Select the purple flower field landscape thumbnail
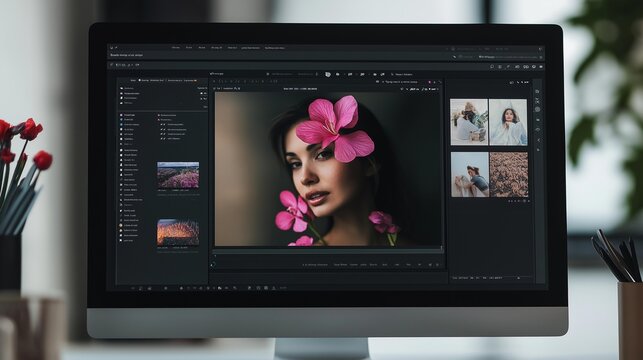The image size is (643, 360). click(x=178, y=175)
